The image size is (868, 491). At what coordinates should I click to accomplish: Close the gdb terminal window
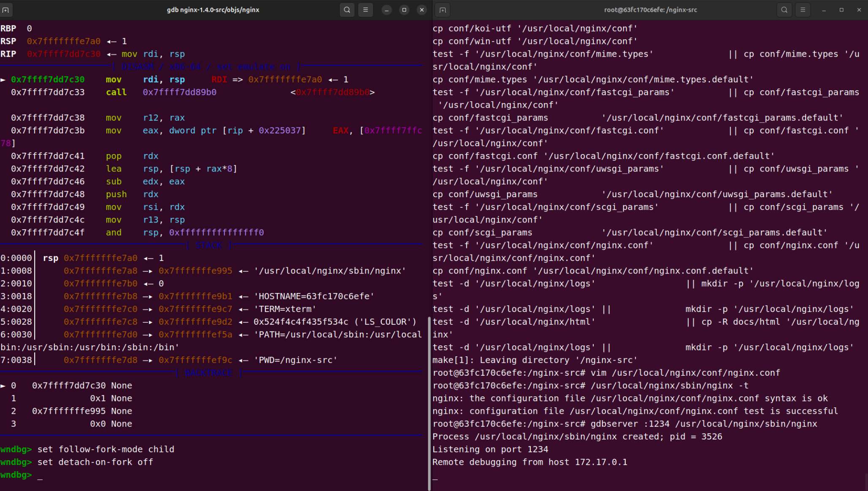point(422,10)
